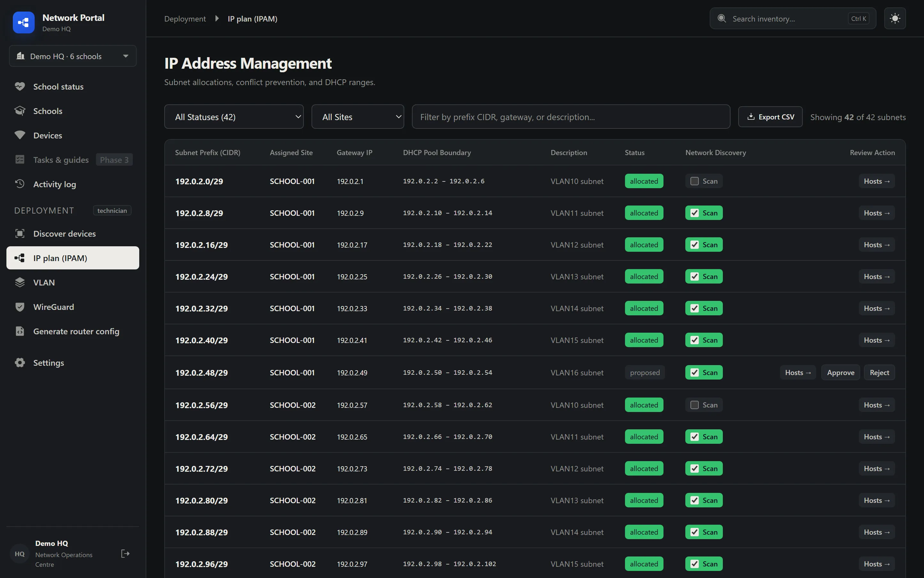Viewport: 924px width, 578px height.
Task: Go to Activity log
Action: tap(73, 184)
